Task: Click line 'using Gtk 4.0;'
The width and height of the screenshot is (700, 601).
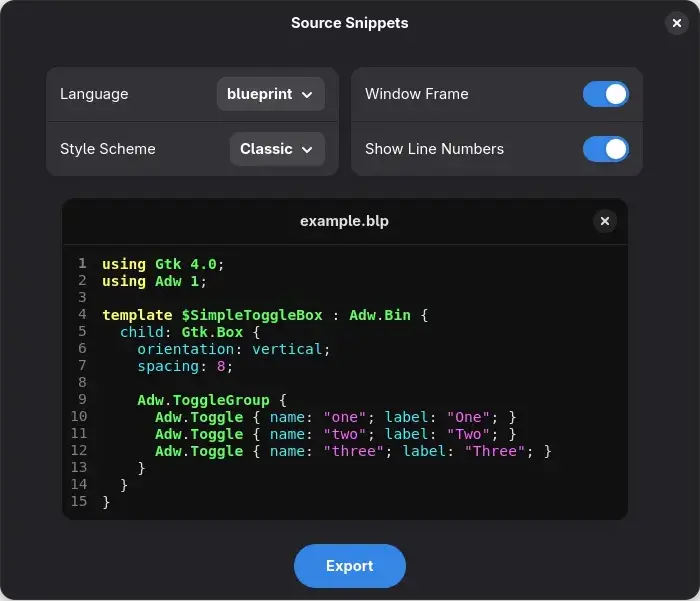Action: (x=163, y=264)
